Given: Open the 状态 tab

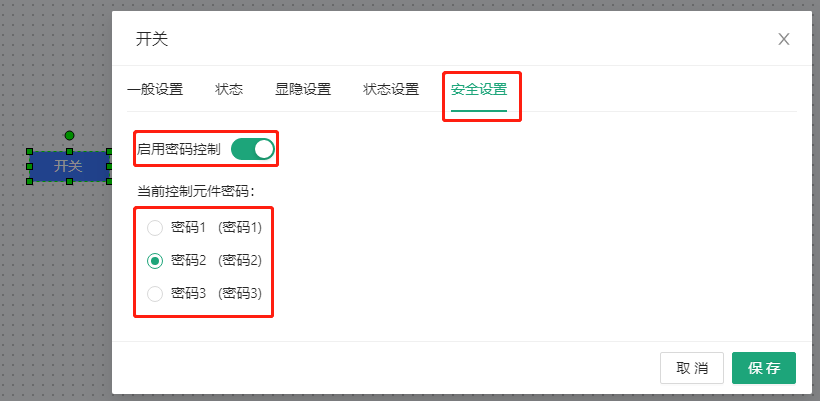Looking at the screenshot, I should [x=229, y=89].
